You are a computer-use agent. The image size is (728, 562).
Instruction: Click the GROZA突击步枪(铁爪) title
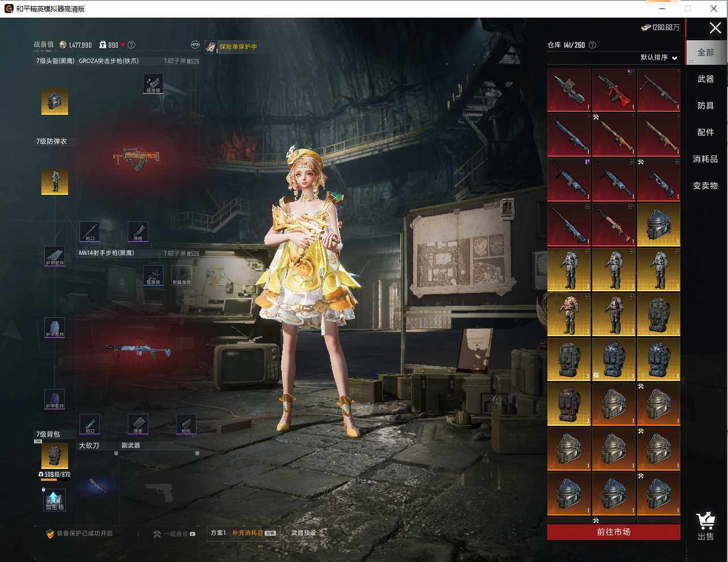(108, 61)
